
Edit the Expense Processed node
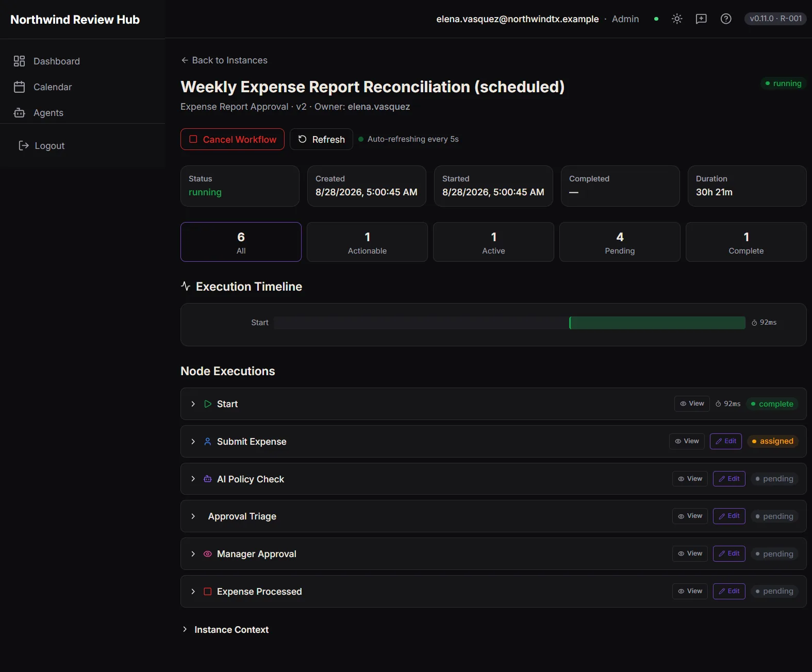[729, 591]
